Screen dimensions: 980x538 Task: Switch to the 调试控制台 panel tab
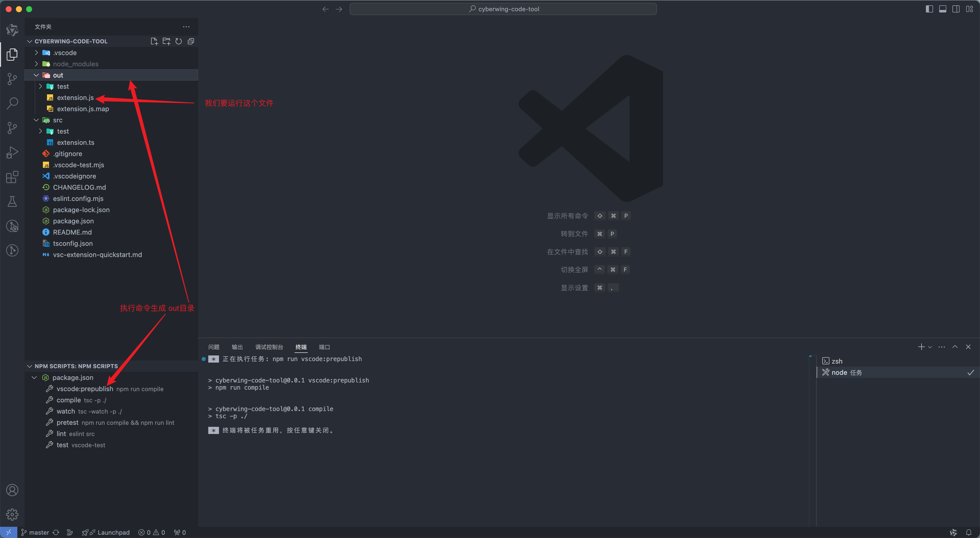(x=269, y=347)
